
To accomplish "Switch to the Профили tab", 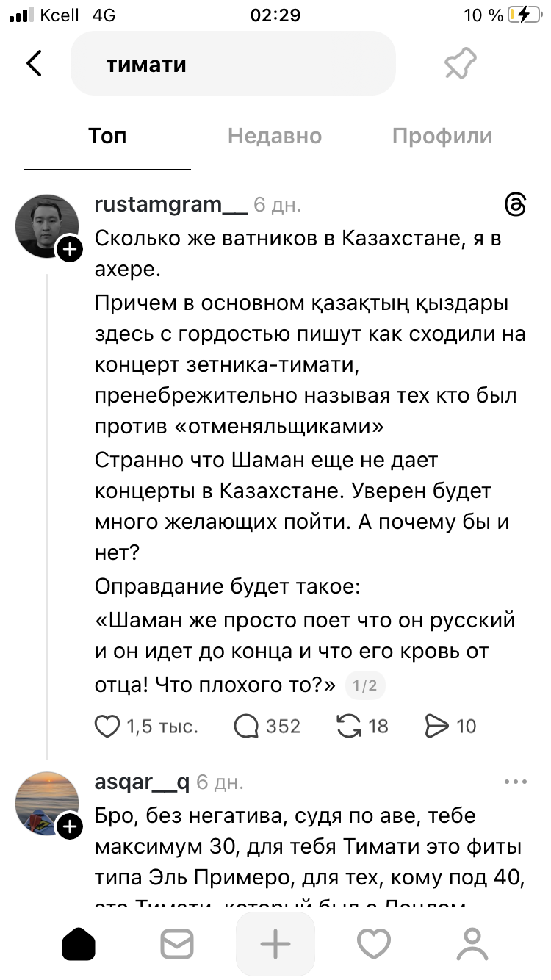I will point(442,136).
